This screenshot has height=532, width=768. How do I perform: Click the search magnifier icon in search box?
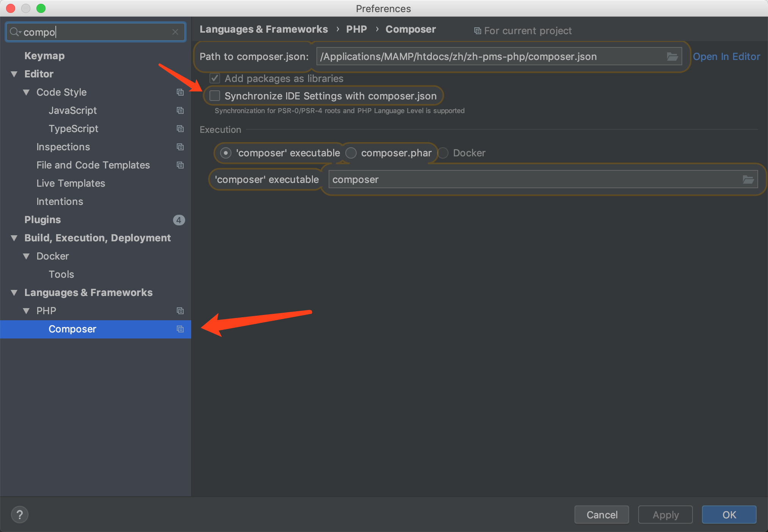14,32
